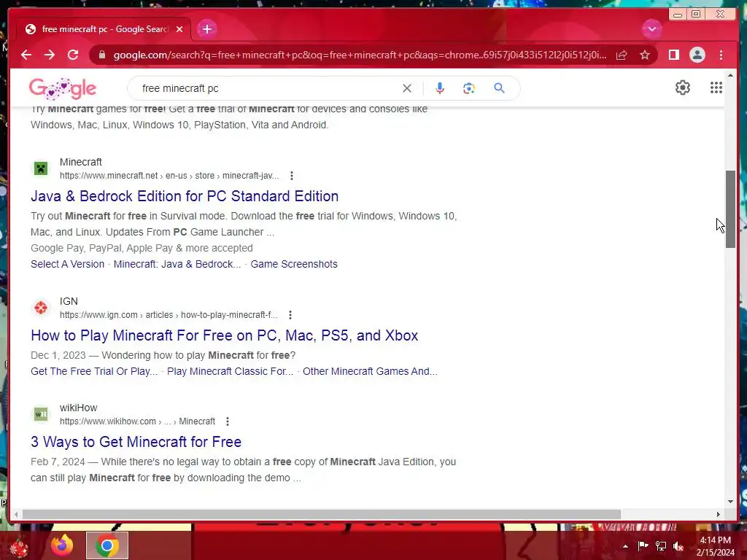The width and height of the screenshot is (747, 560).
Task: Click the Google logo
Action: pos(63,88)
